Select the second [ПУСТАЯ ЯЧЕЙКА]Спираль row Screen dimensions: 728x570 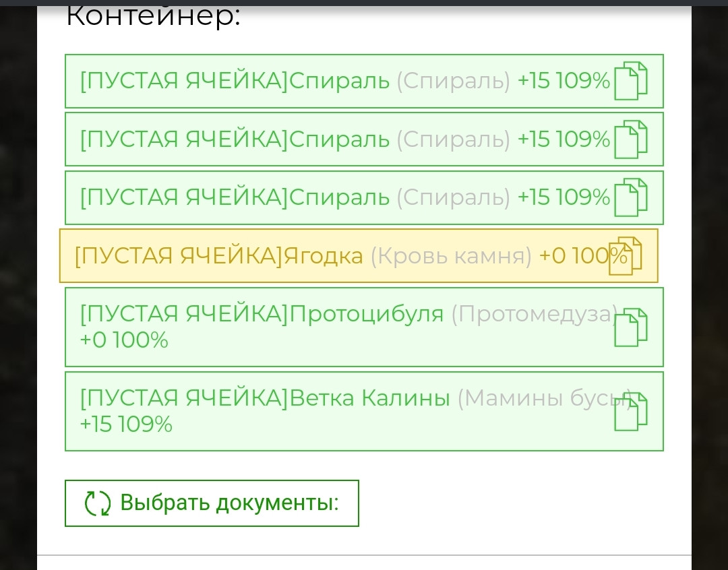(364, 139)
